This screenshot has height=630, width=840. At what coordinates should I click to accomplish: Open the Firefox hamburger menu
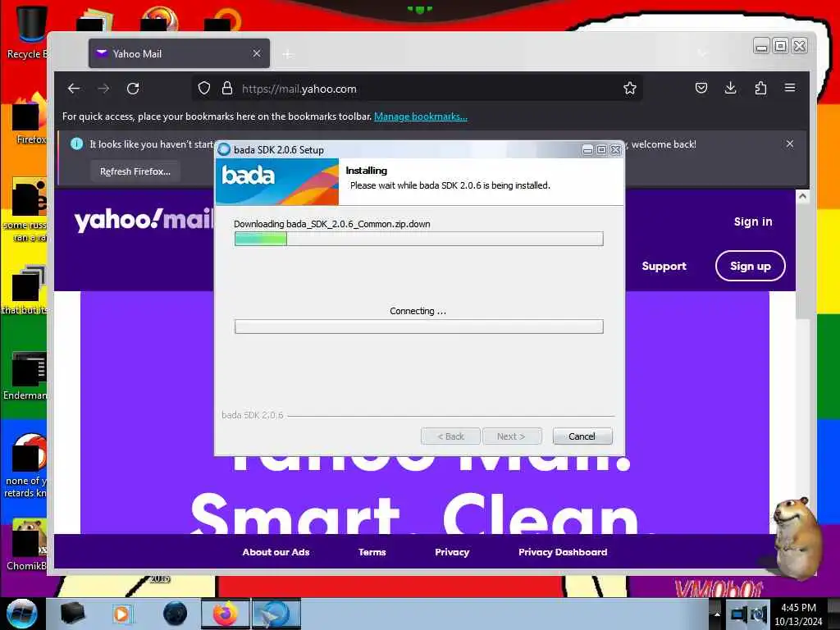click(x=790, y=87)
